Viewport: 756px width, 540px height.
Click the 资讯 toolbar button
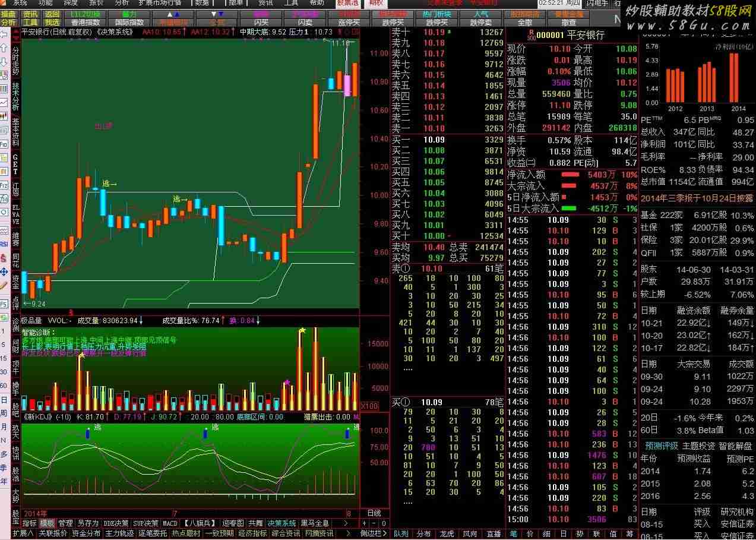30,14
